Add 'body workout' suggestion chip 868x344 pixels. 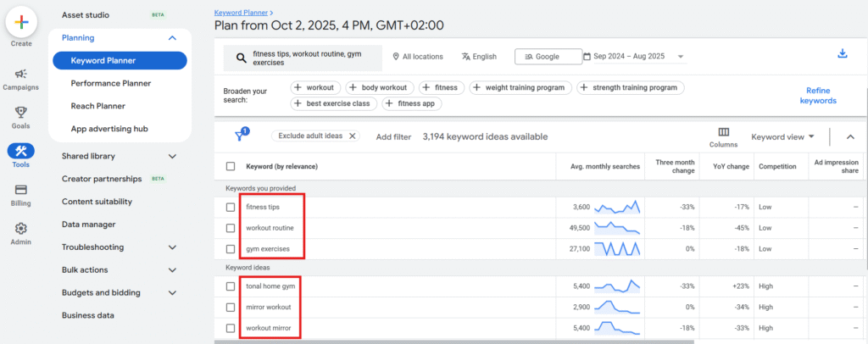coord(380,87)
